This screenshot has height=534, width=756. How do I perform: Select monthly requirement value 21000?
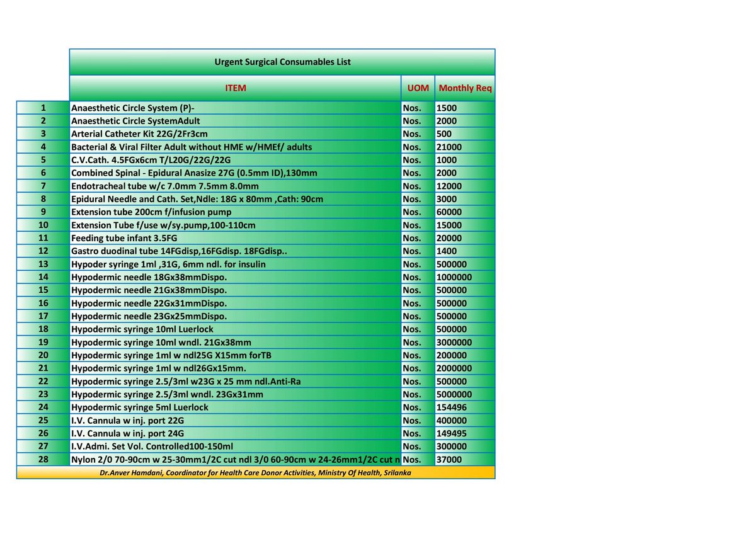click(449, 147)
